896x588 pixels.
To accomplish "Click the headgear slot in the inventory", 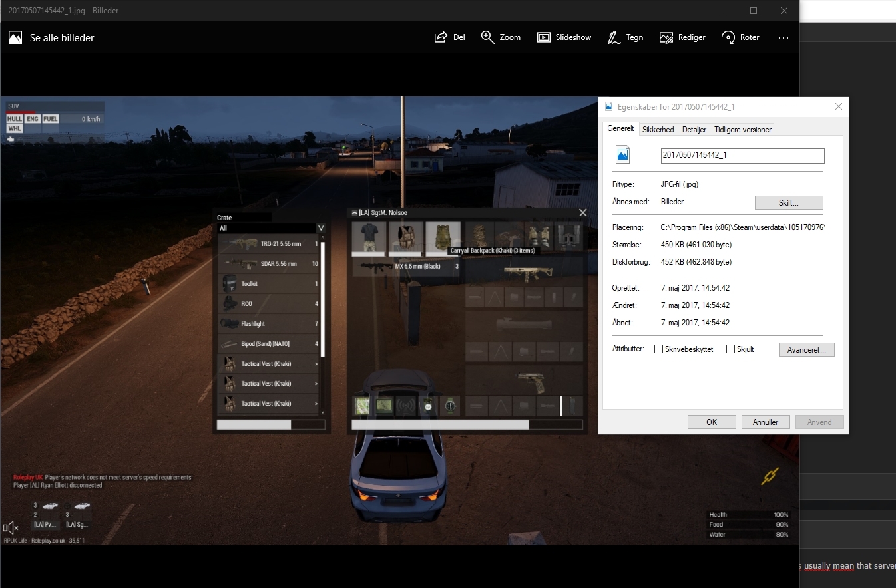I will [479, 237].
